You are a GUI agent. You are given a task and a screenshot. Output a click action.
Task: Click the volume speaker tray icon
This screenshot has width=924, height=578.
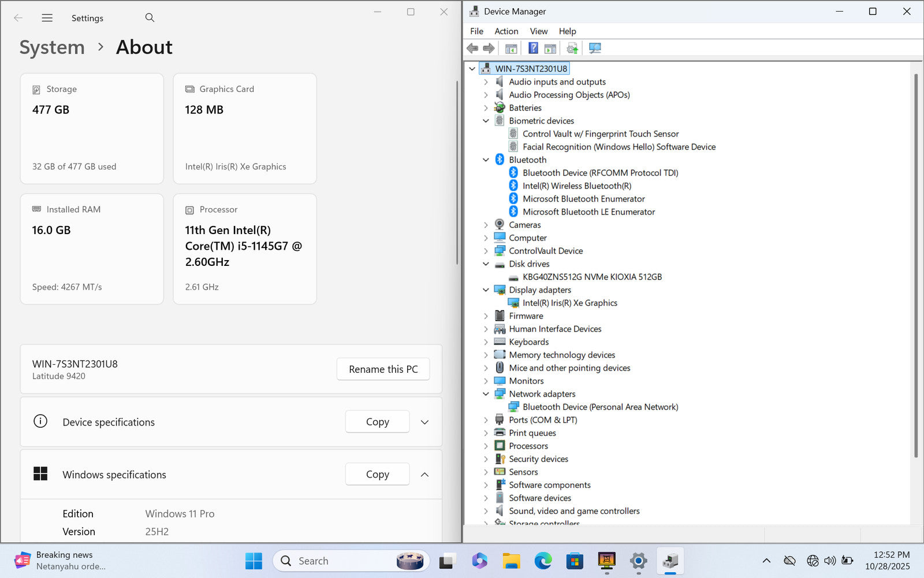[830, 561]
